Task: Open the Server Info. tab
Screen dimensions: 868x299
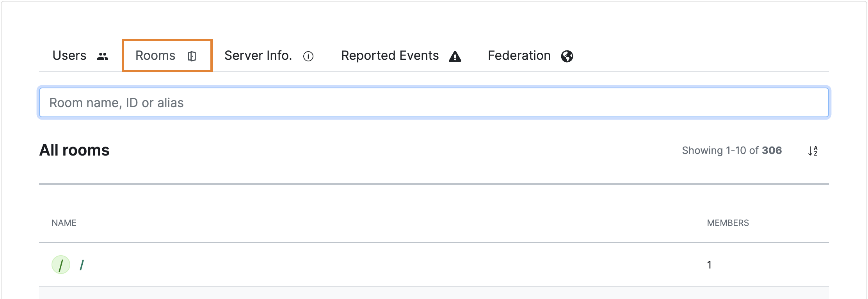Action: point(258,56)
